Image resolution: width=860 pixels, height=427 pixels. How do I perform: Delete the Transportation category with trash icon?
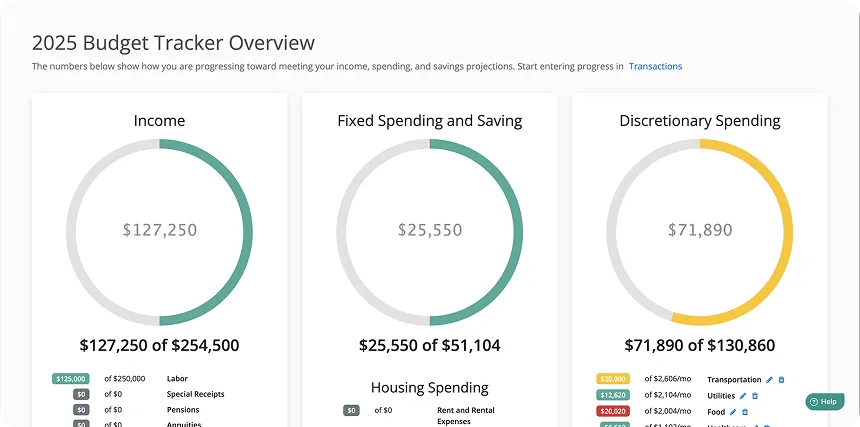782,379
